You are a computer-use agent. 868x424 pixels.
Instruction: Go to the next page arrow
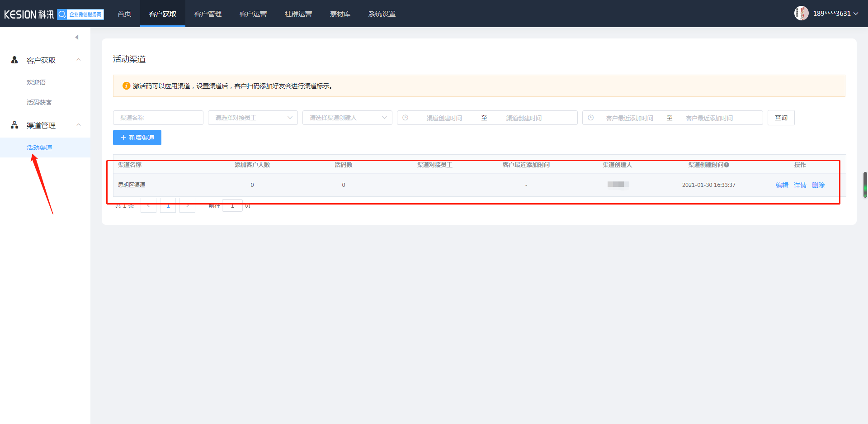click(x=187, y=205)
